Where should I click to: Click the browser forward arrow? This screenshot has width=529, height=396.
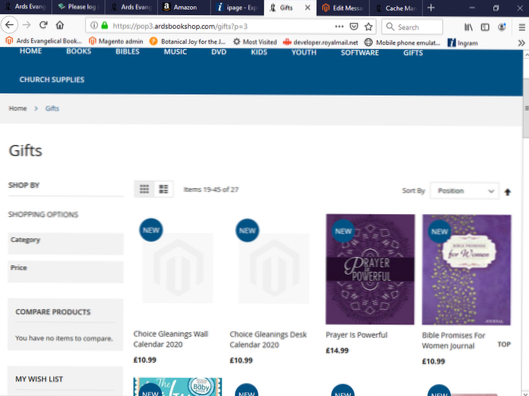click(x=26, y=25)
